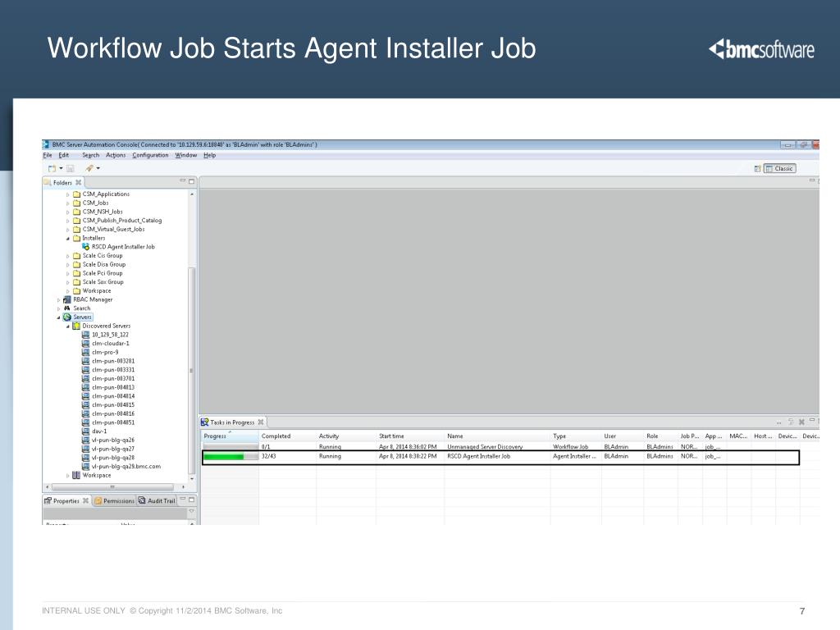The height and width of the screenshot is (630, 840).
Task: Click the green progress bar of RSCD job
Action: pyautogui.click(x=231, y=456)
